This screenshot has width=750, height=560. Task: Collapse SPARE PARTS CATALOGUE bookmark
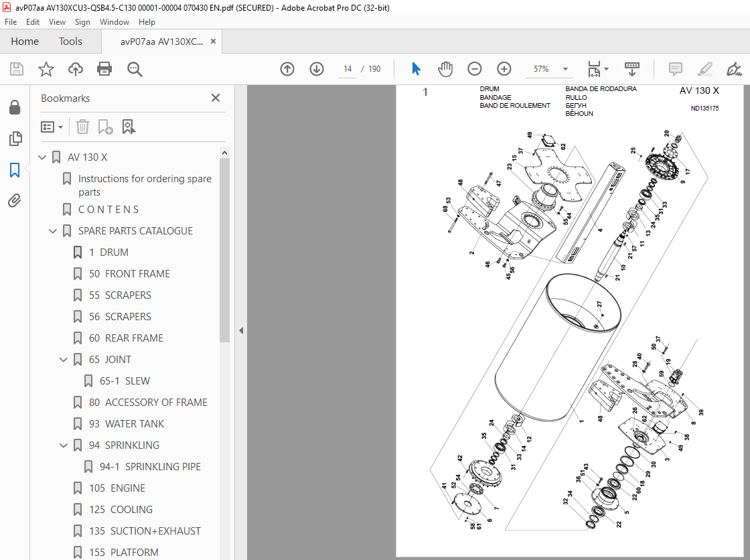tap(53, 230)
